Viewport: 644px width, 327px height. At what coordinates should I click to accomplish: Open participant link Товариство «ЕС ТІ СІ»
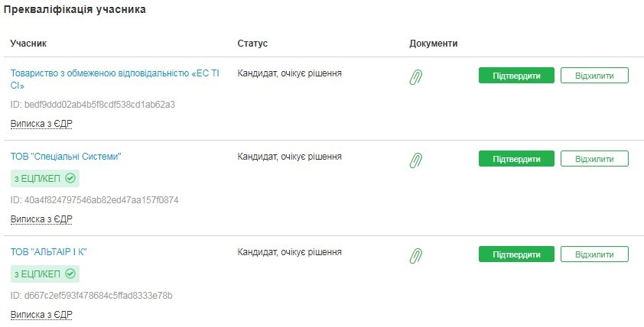[109, 73]
